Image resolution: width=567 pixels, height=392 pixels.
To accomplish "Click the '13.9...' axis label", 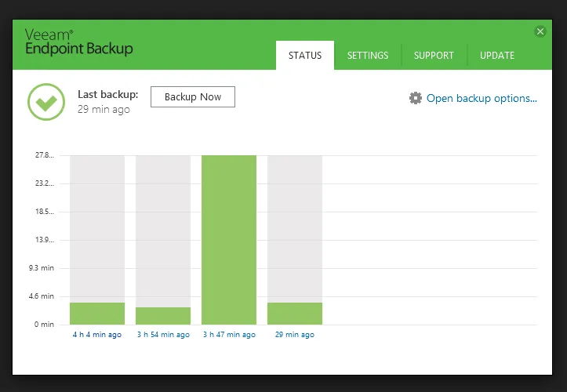I will [x=45, y=240].
